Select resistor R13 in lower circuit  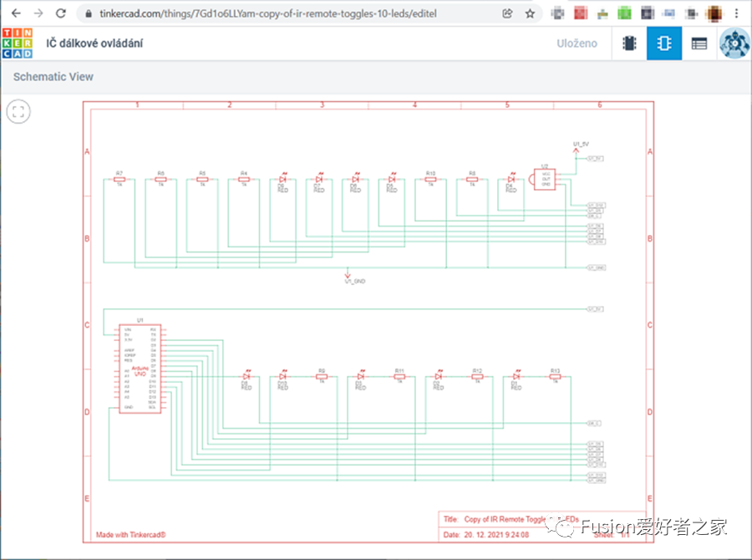(x=555, y=377)
